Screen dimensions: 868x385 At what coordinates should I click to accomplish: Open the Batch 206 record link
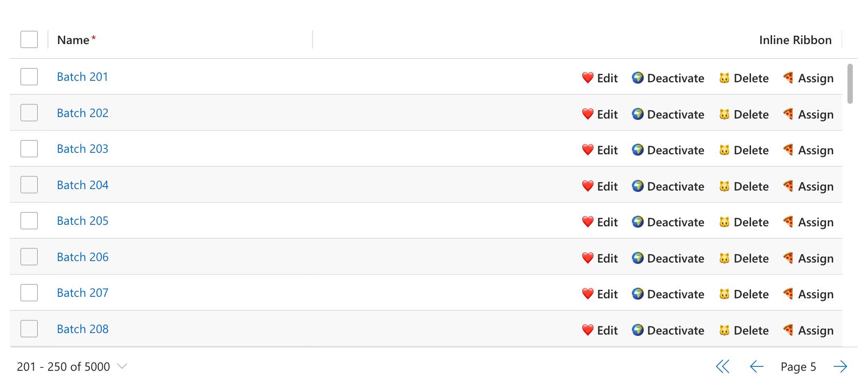[83, 257]
